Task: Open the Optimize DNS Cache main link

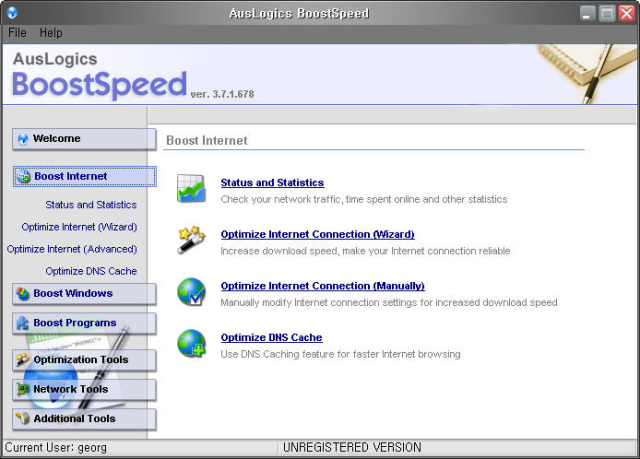Action: pyautogui.click(x=271, y=337)
